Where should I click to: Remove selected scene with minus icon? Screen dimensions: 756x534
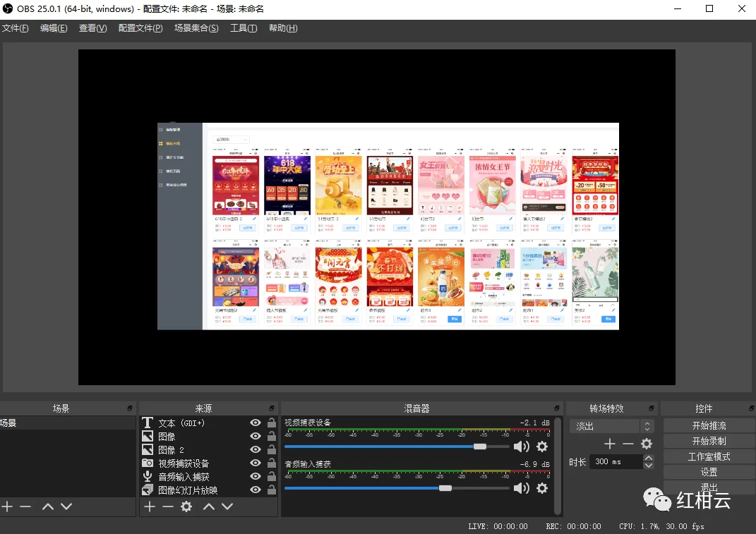pyautogui.click(x=25, y=506)
